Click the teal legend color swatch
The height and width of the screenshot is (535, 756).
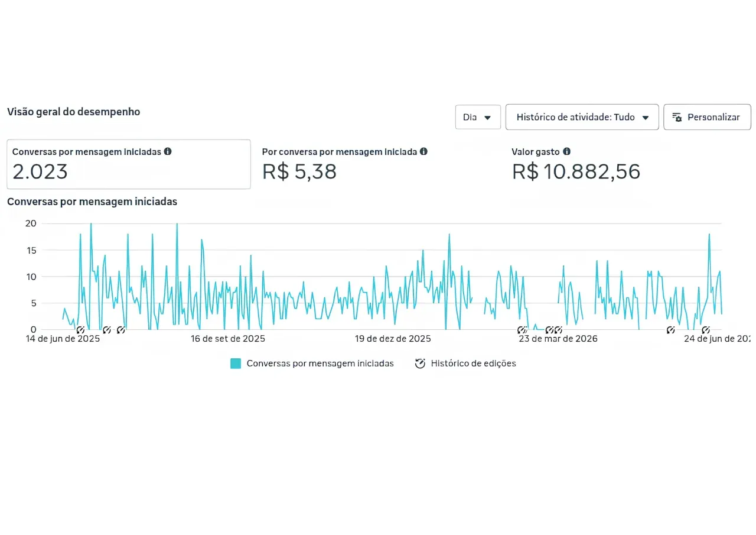point(236,364)
